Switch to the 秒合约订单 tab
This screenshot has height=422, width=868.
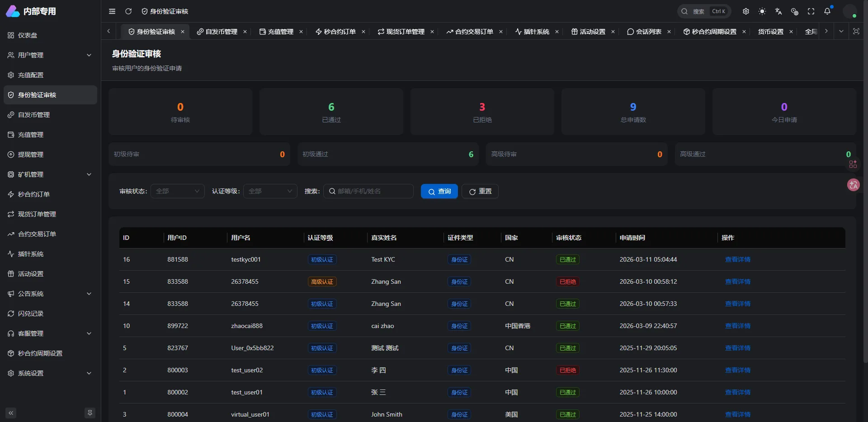click(335, 32)
